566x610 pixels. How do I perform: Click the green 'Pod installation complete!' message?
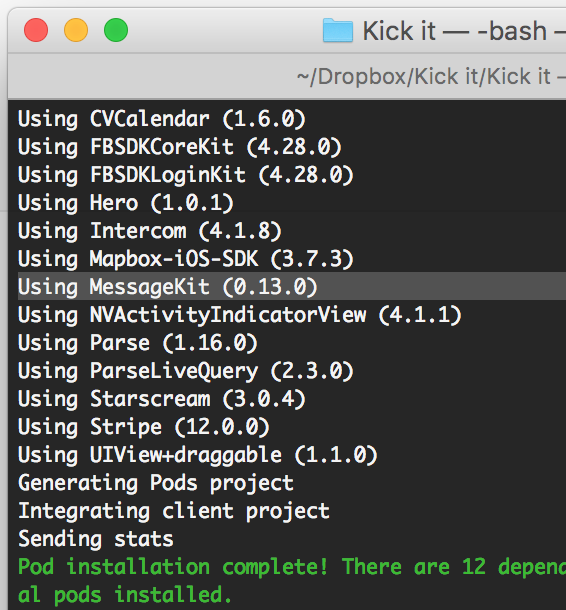pos(173,567)
